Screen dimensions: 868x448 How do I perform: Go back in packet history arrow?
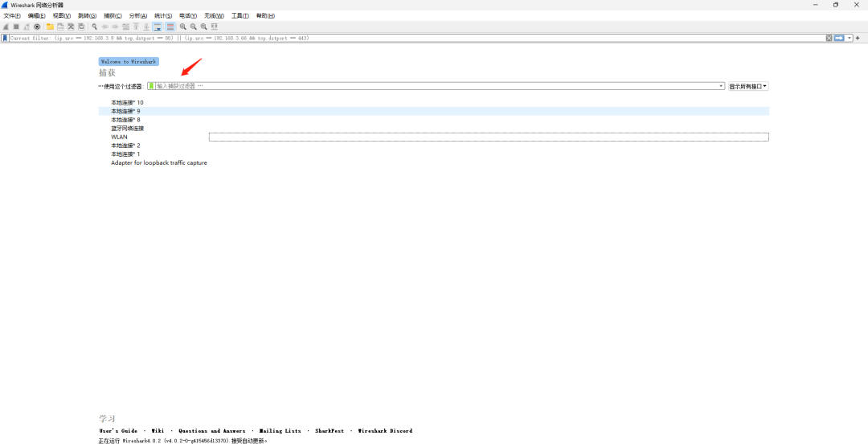pyautogui.click(x=104, y=27)
